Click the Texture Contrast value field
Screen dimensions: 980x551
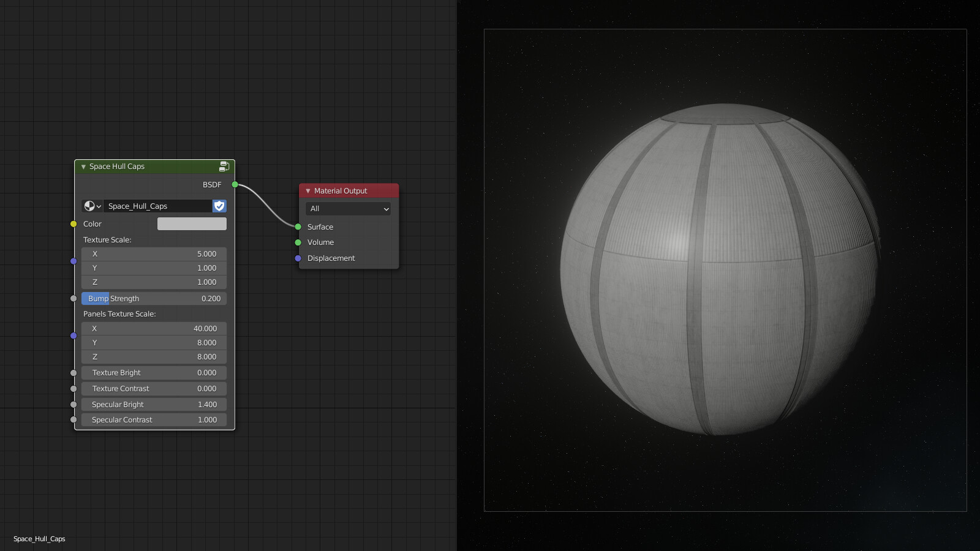tap(154, 388)
